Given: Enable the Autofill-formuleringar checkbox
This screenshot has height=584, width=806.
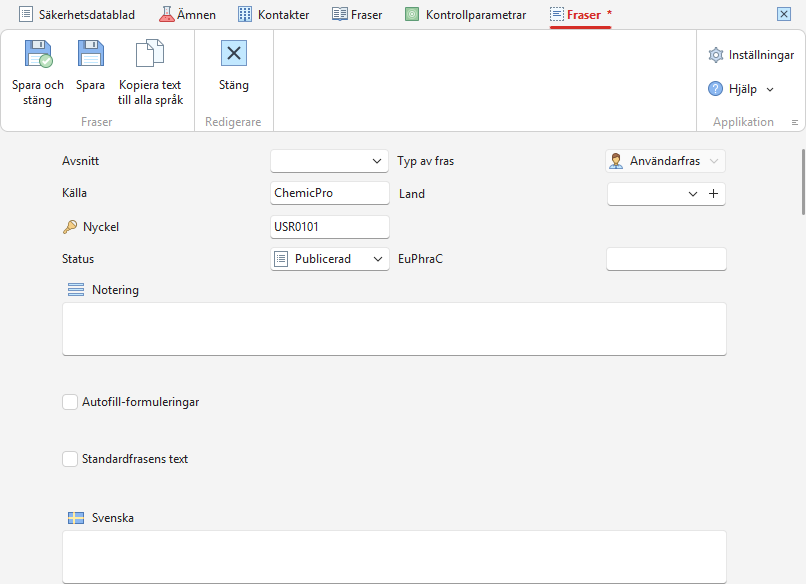Looking at the screenshot, I should (x=70, y=402).
